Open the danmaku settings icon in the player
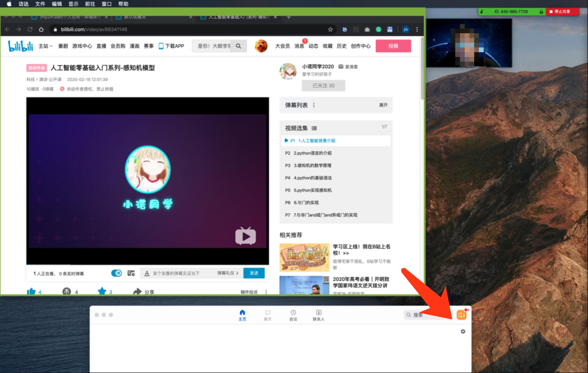Screen dimensions: 588x373 (131, 273)
